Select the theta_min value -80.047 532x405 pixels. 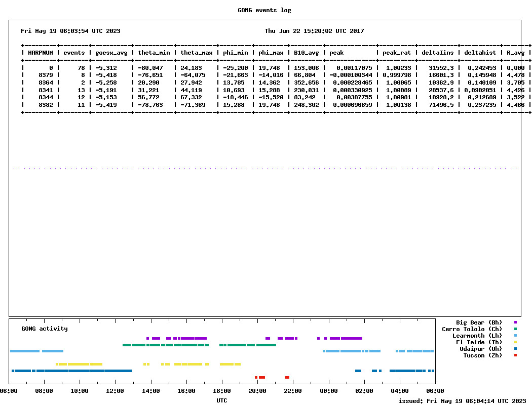(150, 68)
